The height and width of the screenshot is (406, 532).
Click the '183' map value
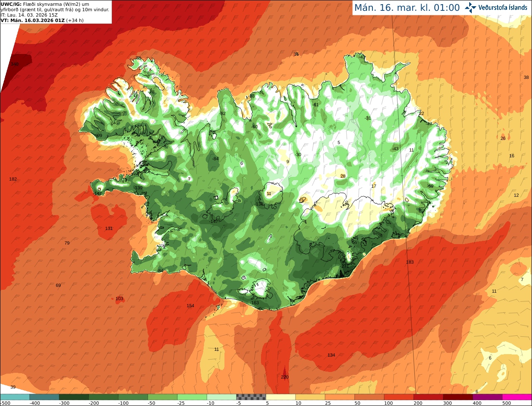click(x=410, y=262)
